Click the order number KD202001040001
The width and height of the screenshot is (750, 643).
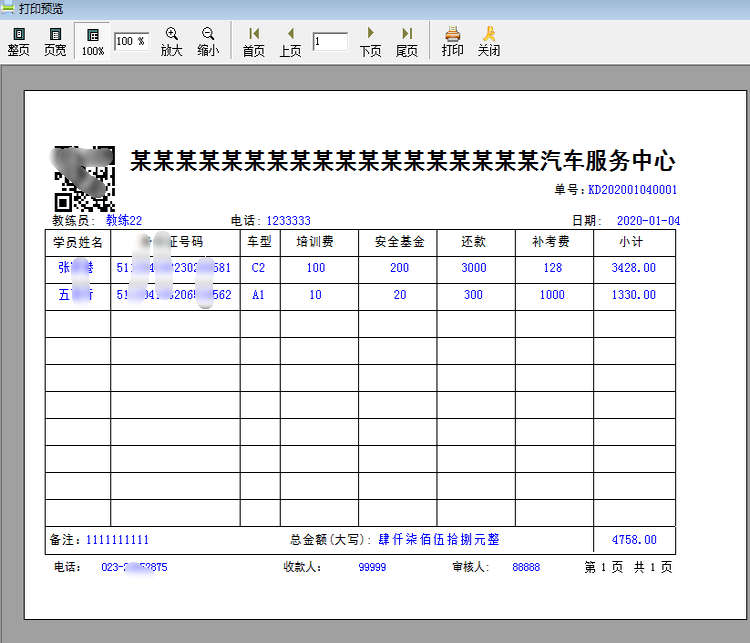point(632,190)
